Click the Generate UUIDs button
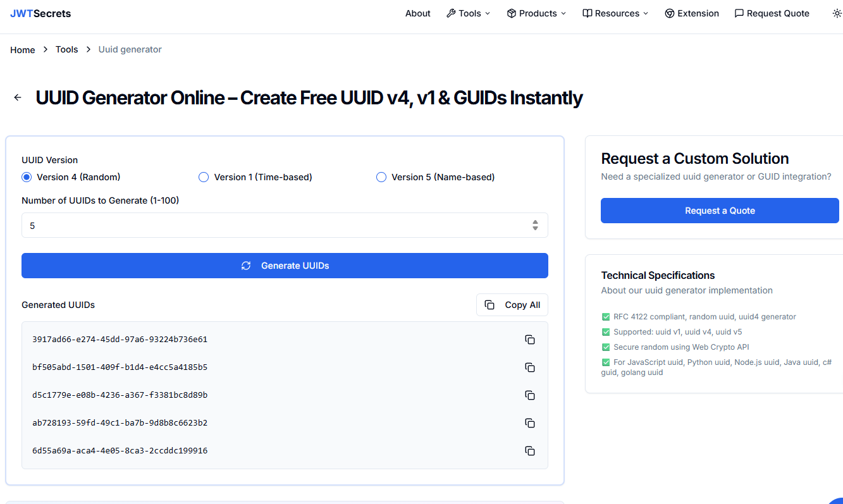 point(285,266)
